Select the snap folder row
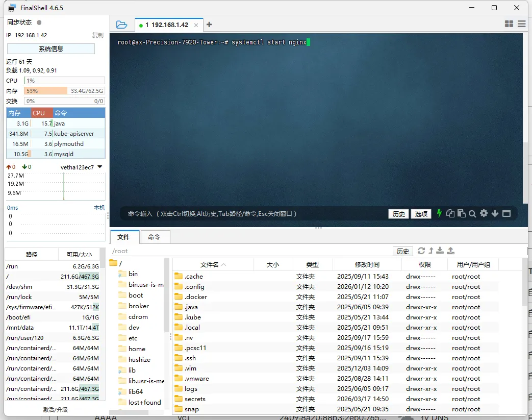Screen dimensions: 532x420 [x=336, y=409]
